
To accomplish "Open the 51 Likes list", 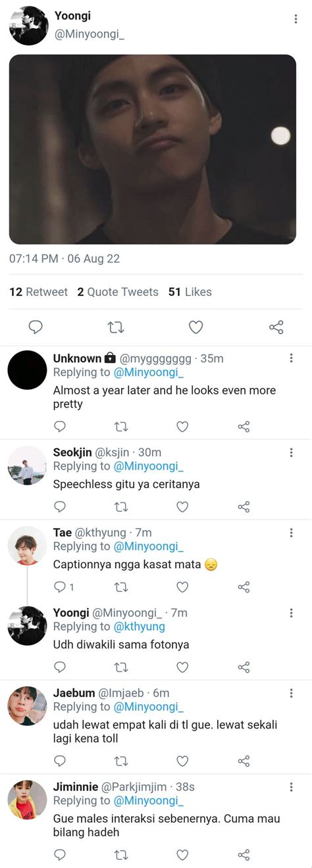I will pyautogui.click(x=190, y=292).
